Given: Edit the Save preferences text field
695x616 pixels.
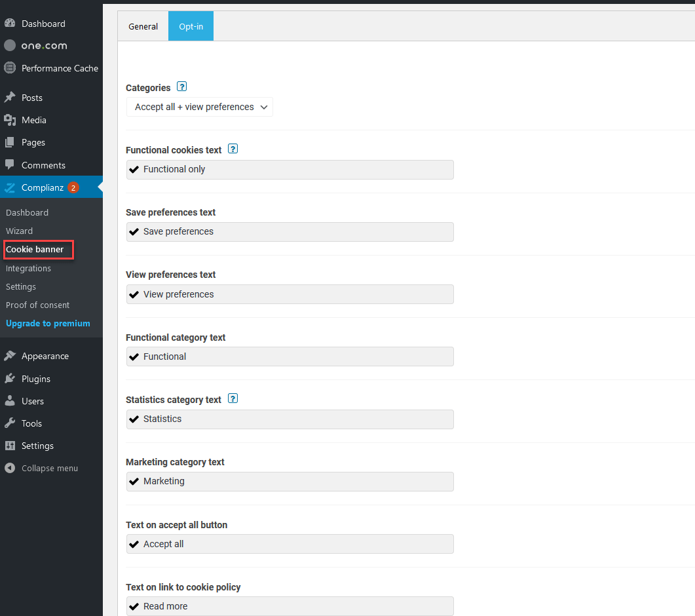Looking at the screenshot, I should click(x=290, y=232).
